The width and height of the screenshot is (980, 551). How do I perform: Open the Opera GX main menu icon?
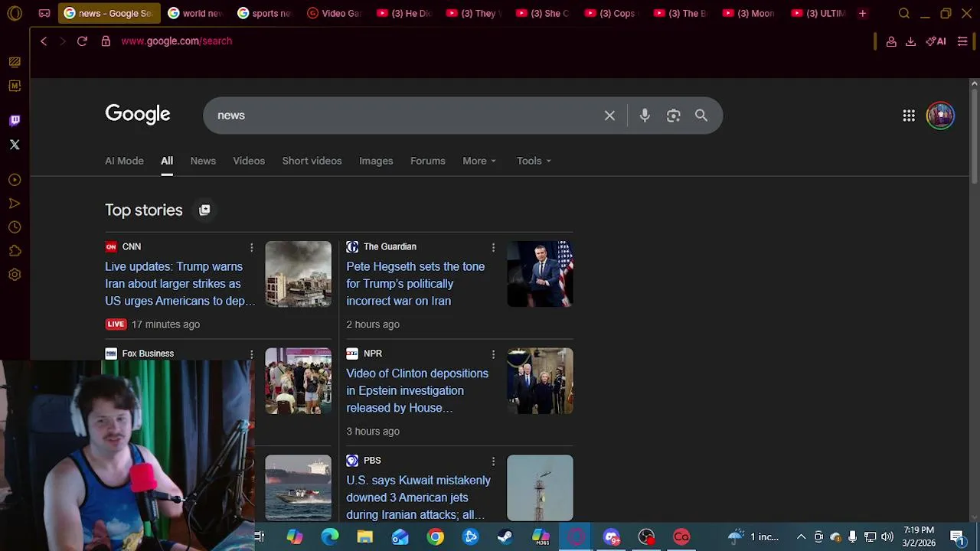pyautogui.click(x=15, y=13)
